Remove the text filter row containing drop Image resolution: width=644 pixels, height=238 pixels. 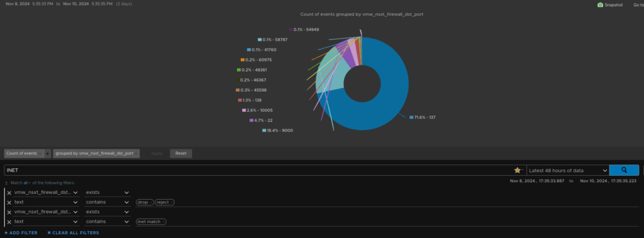[x=9, y=202]
